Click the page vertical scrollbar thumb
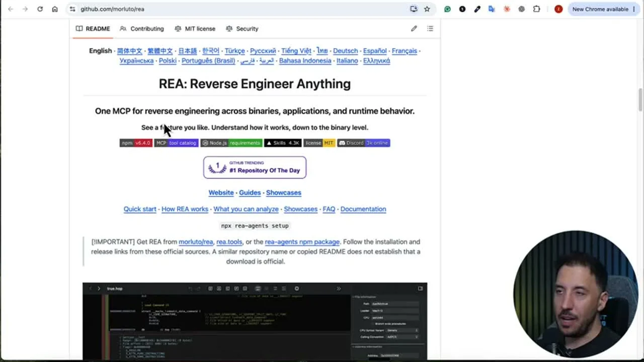 [x=640, y=100]
